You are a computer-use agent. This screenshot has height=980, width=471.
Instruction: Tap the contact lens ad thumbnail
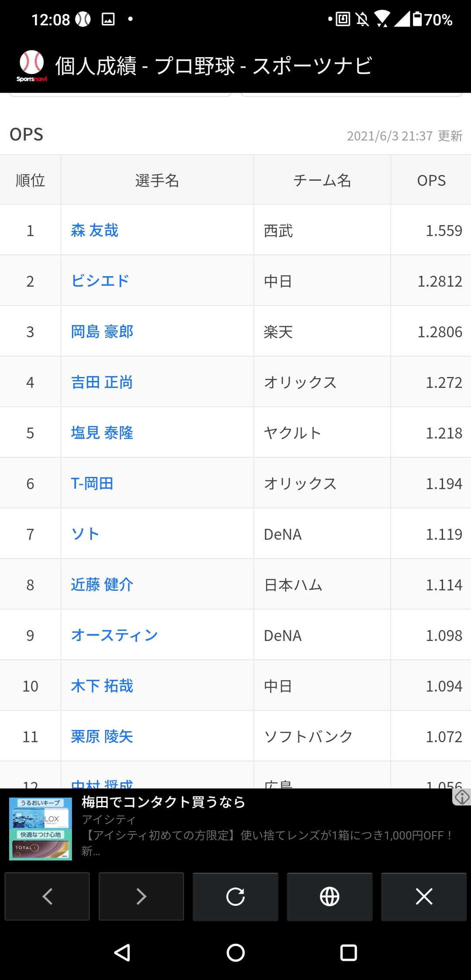(x=41, y=829)
